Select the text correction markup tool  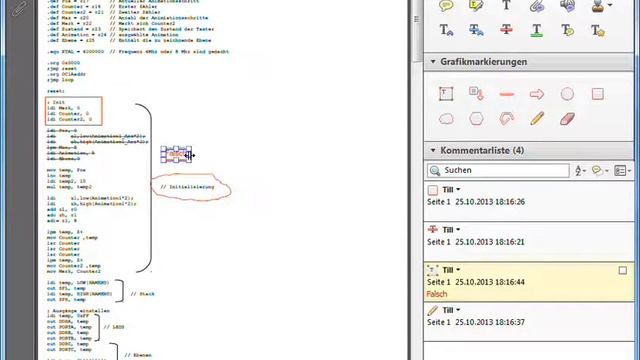598,30
